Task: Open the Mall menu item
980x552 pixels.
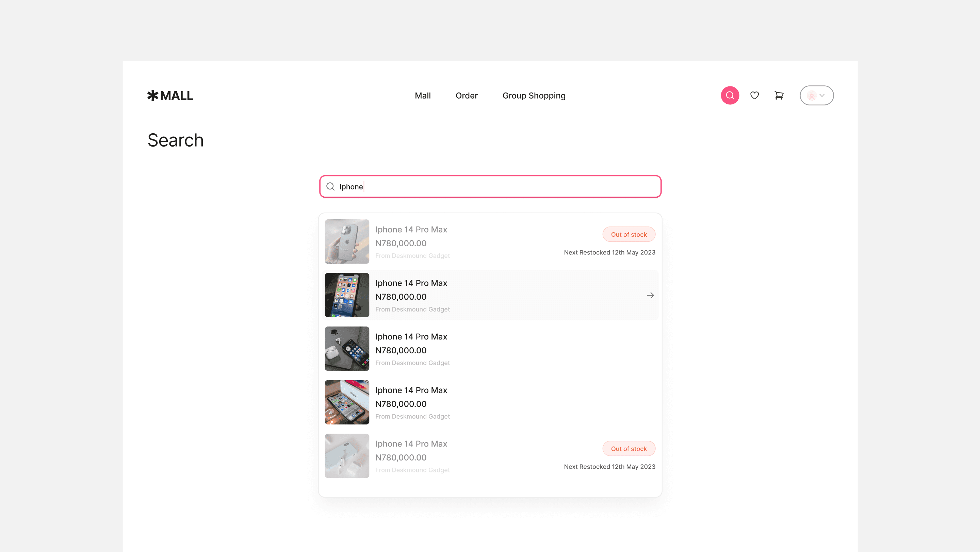Action: [x=422, y=96]
